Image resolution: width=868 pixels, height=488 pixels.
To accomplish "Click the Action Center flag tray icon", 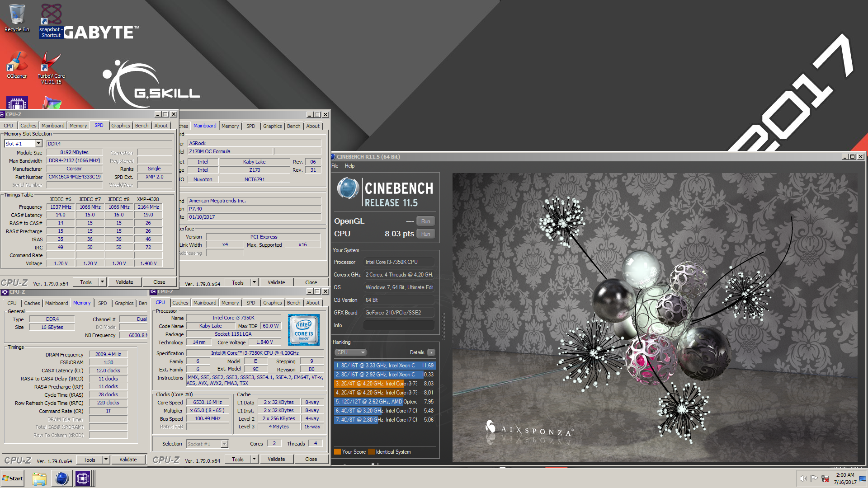I will [x=814, y=479].
